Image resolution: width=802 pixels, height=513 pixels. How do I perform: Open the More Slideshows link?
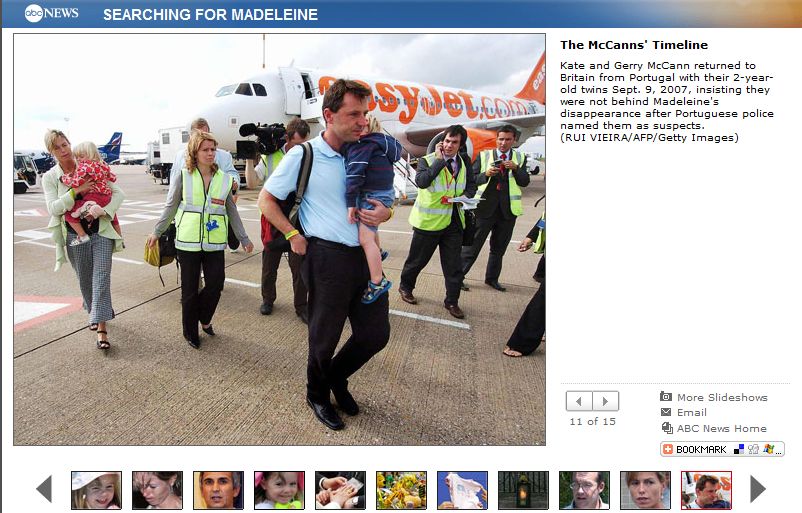[722, 397]
